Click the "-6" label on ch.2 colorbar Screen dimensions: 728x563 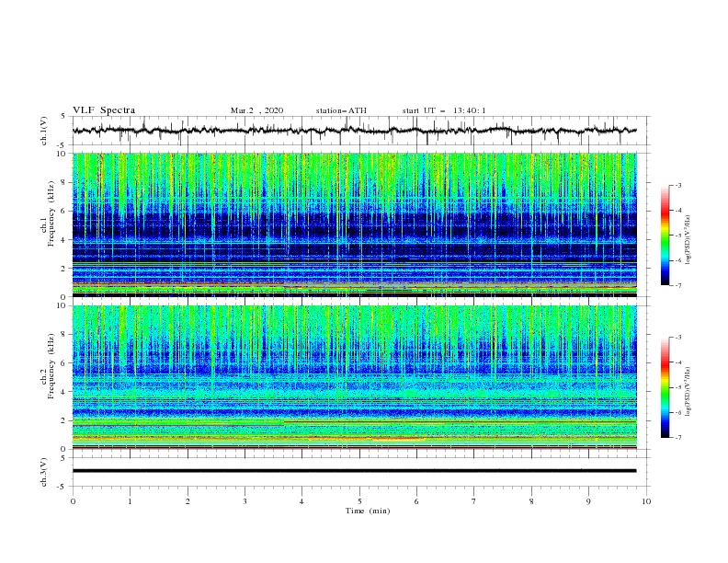point(678,412)
